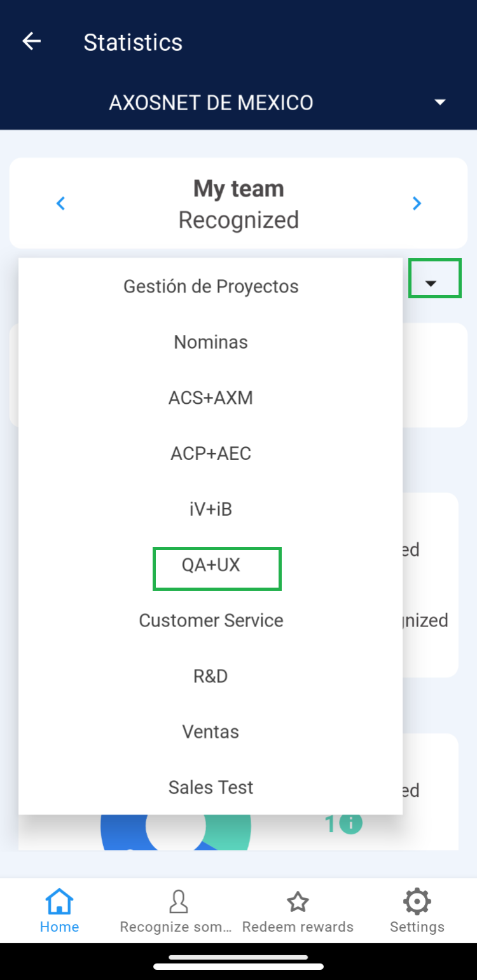Screen dimensions: 477x980
Task: Open the Home tab house icon
Action: 59,902
